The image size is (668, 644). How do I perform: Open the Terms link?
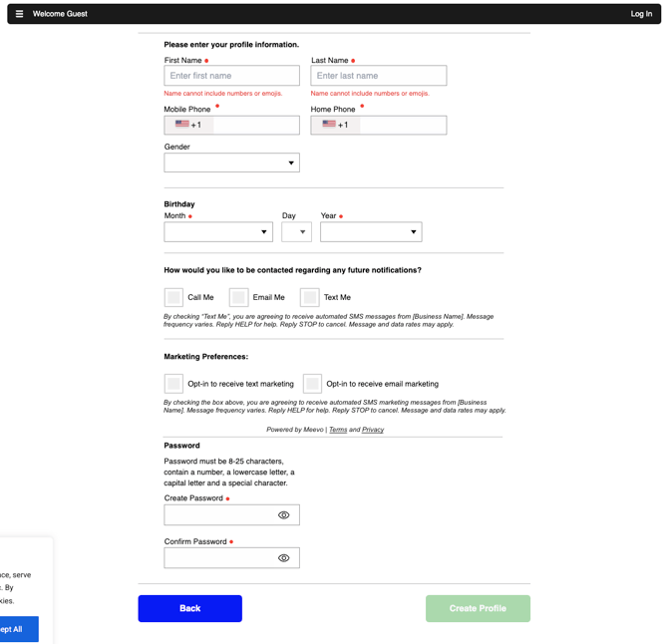click(338, 430)
